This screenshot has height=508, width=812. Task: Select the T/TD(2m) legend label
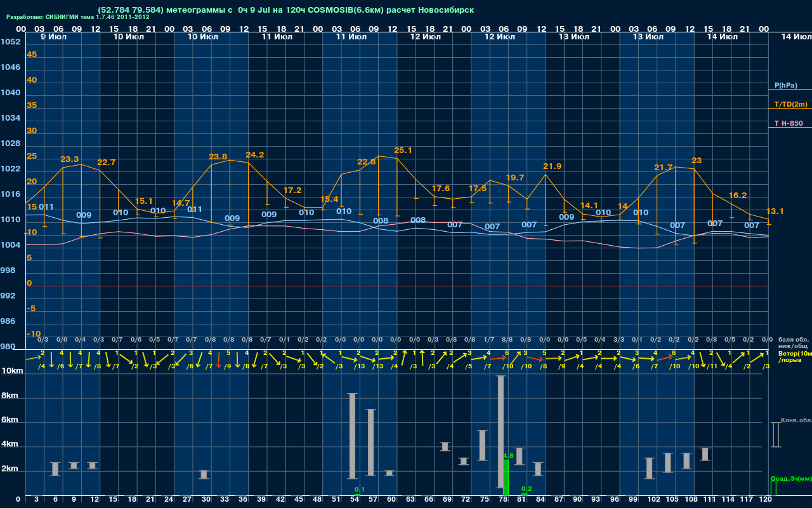tap(790, 104)
